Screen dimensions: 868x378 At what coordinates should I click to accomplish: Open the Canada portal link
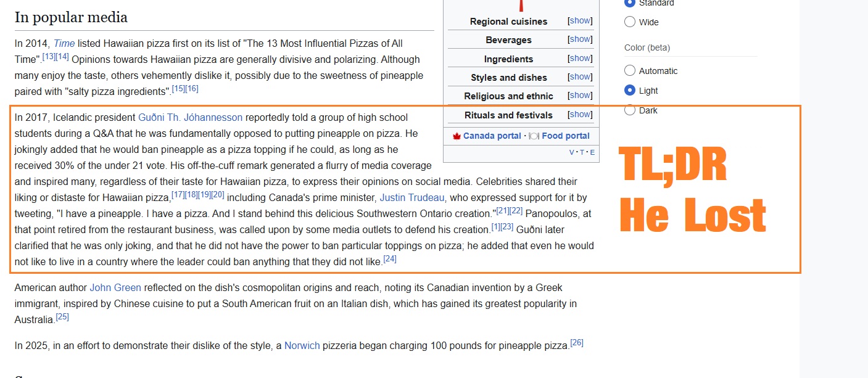(x=492, y=136)
